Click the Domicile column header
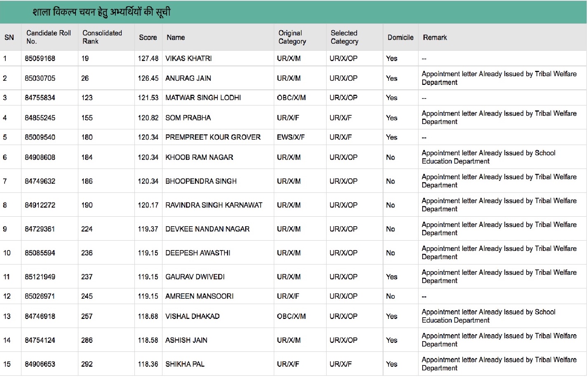Image resolution: width=588 pixels, height=377 pixels. 400,37
